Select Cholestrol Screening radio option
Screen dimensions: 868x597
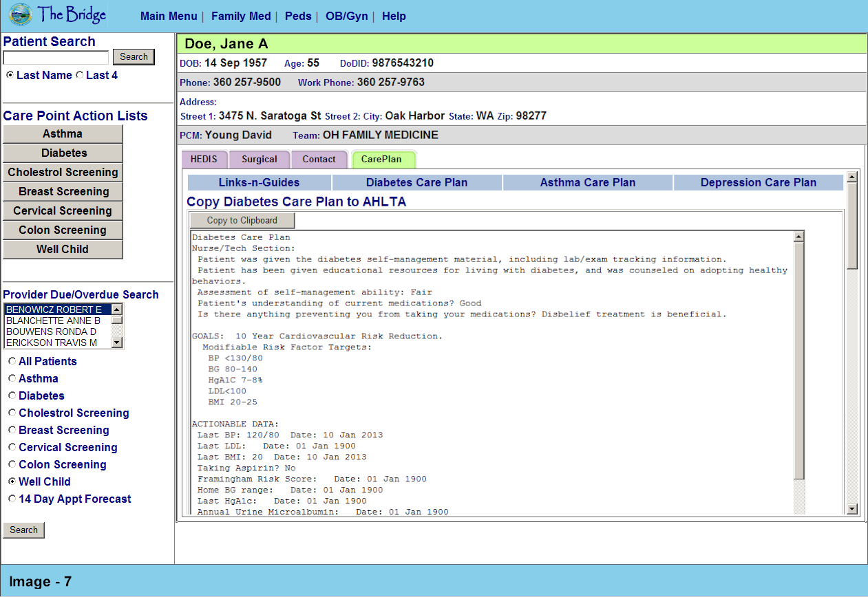[12, 413]
